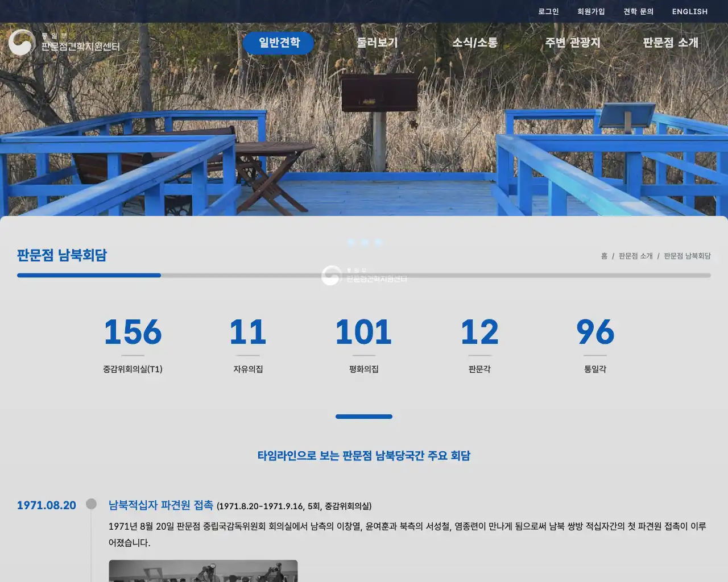Open the 판문점 소개 menu
The width and height of the screenshot is (728, 582).
tap(671, 43)
